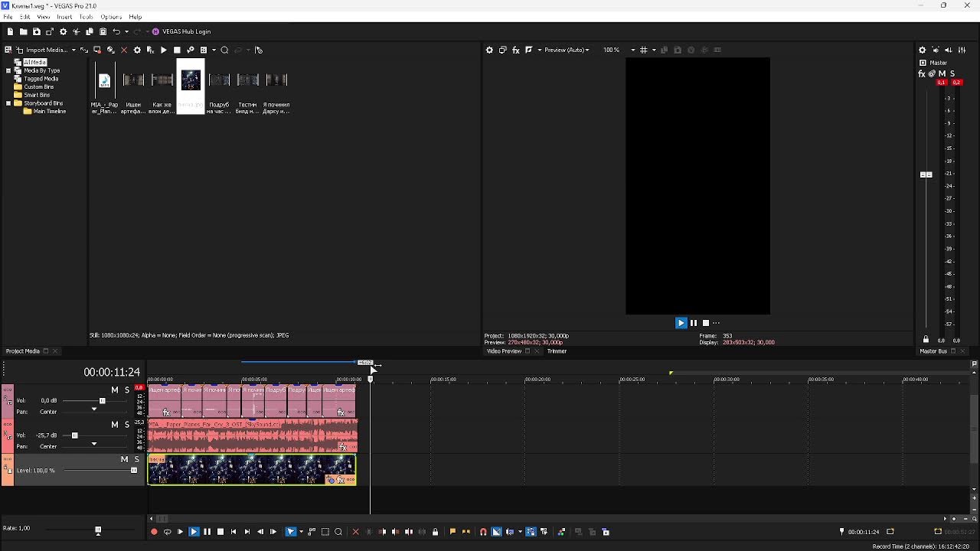Screen dimensions: 980x551
Task: Click the Lock event padlock icon
Action: click(x=436, y=532)
